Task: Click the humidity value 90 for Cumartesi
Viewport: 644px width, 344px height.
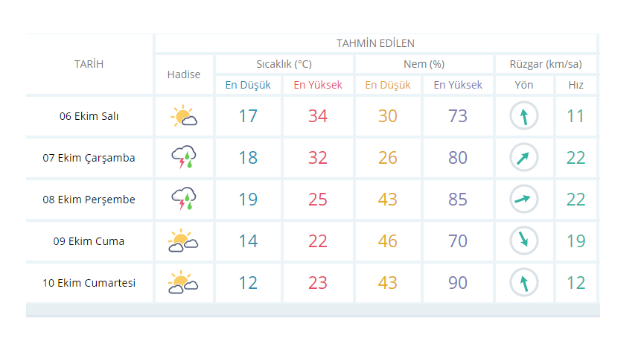Action: (458, 283)
